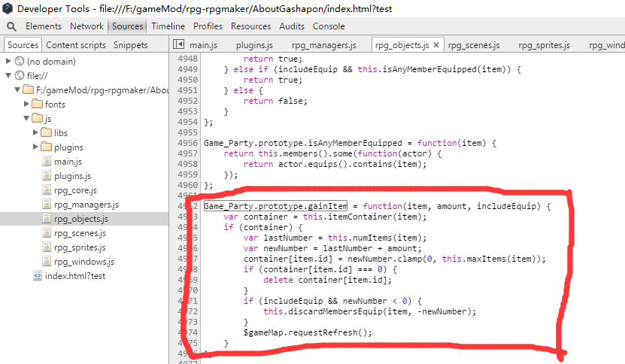The image size is (625, 364).
Task: Close the rpg_objects.js editor tab
Action: [x=436, y=44]
